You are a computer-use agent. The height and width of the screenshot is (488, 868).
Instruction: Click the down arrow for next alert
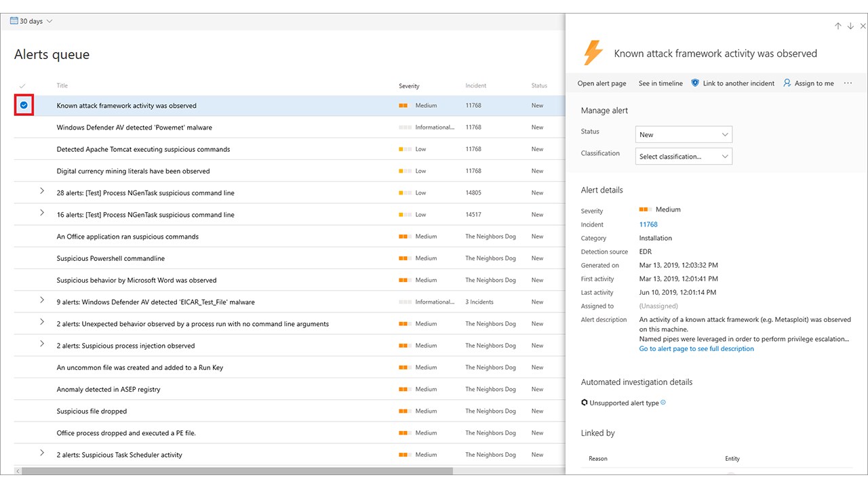click(x=850, y=26)
